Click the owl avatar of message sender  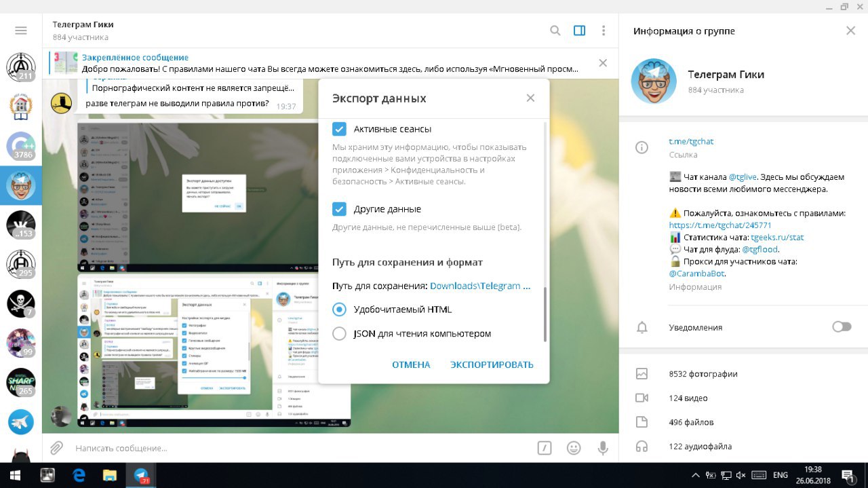click(x=62, y=102)
